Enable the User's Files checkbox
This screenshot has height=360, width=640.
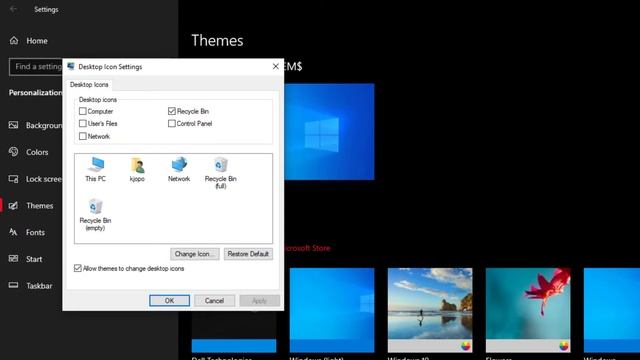click(x=83, y=123)
